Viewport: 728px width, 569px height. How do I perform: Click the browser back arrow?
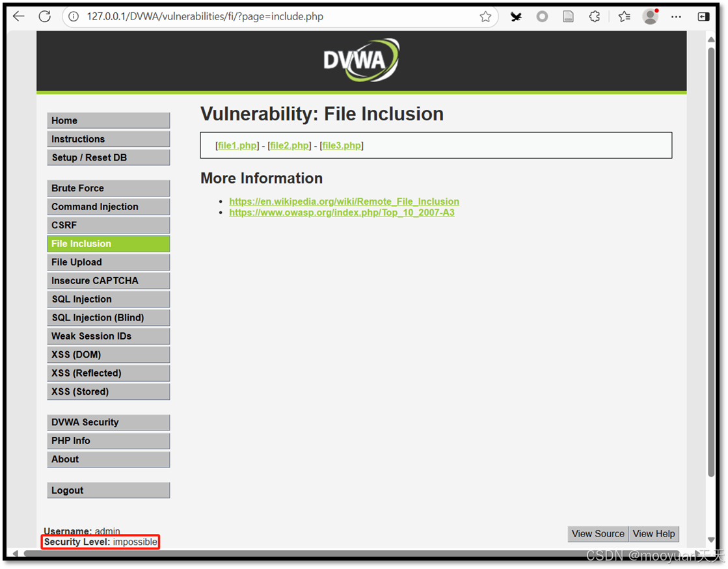[x=19, y=17]
